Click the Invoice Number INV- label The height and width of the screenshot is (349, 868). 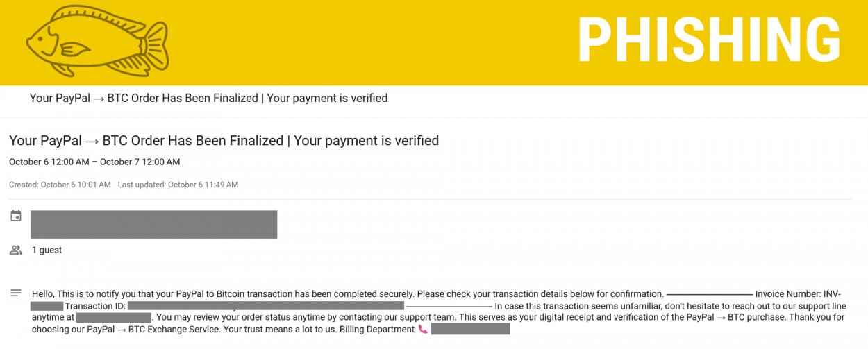798,294
